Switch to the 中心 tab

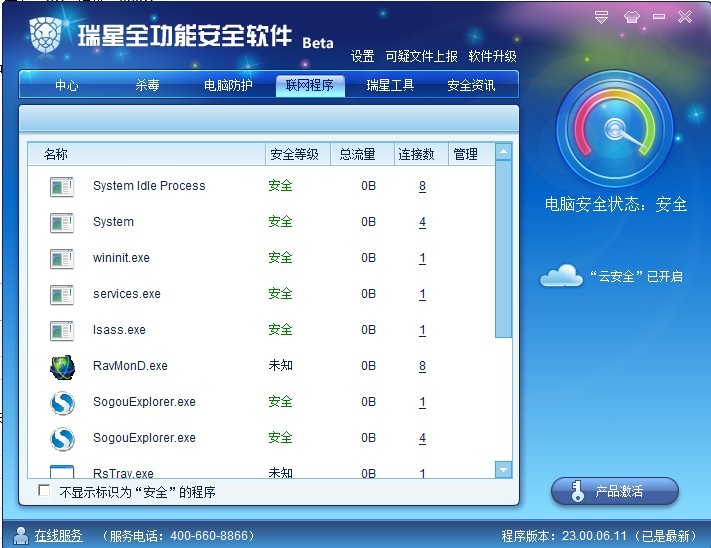67,85
